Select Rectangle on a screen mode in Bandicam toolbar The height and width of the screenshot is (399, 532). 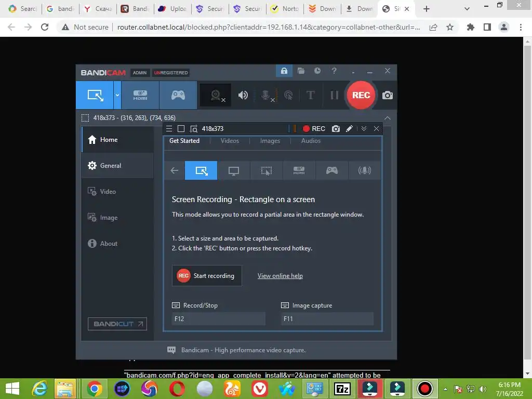[x=95, y=95]
